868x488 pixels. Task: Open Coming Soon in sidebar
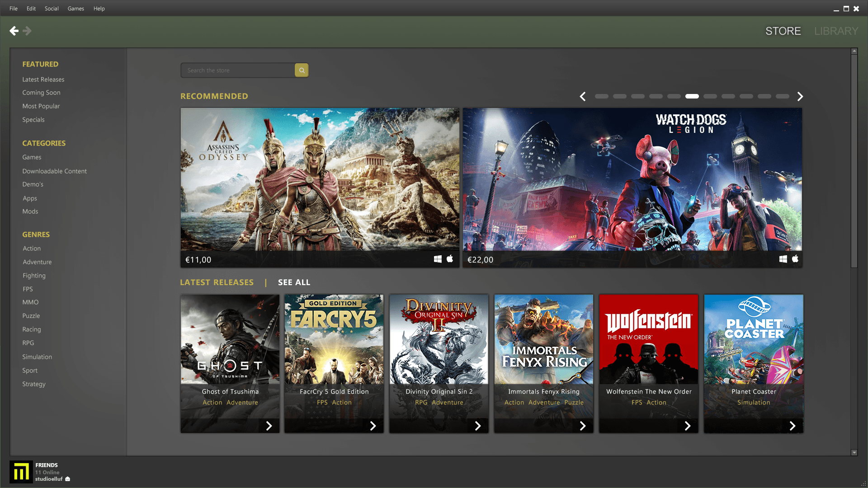(x=41, y=93)
